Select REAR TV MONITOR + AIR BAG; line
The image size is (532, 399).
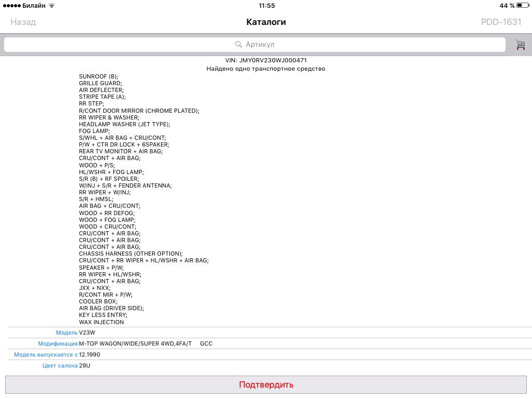pyautogui.click(x=121, y=152)
